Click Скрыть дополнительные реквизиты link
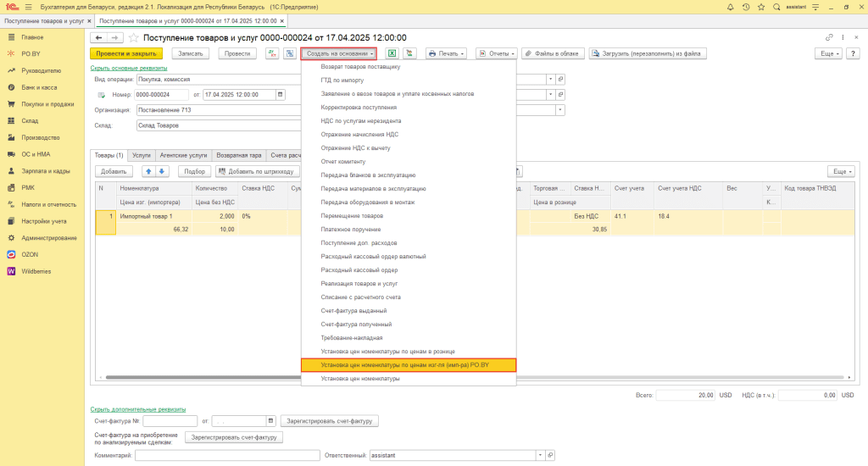This screenshot has height=466, width=868. 138,409
